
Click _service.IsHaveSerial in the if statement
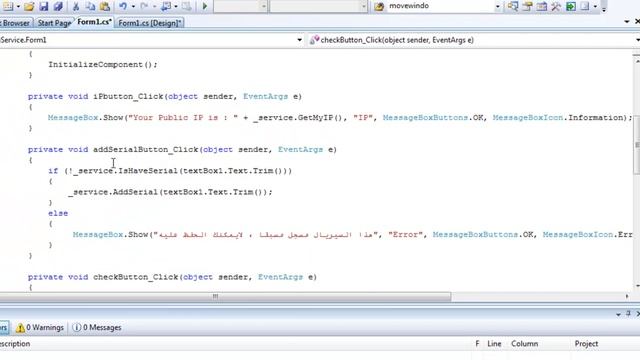point(126,171)
